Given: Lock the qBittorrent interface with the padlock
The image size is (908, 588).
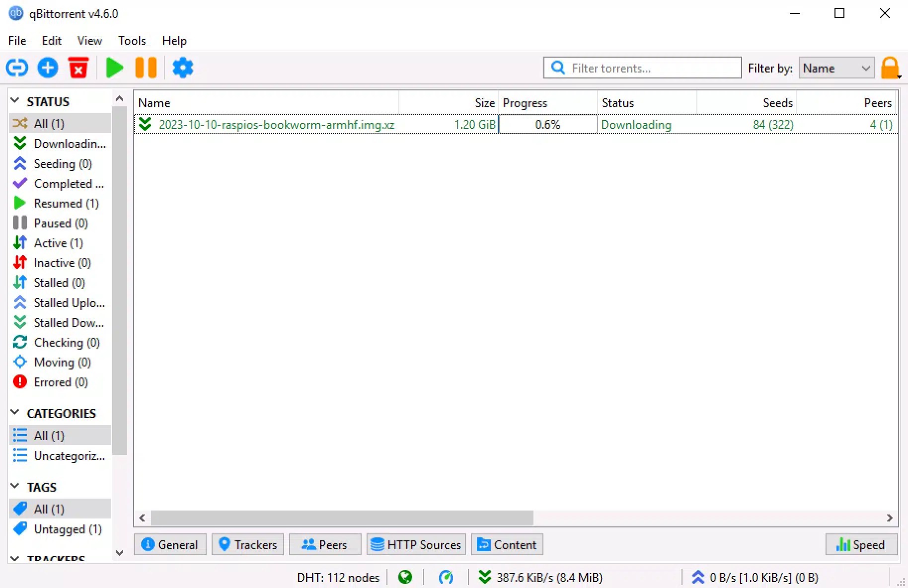Looking at the screenshot, I should click(890, 68).
